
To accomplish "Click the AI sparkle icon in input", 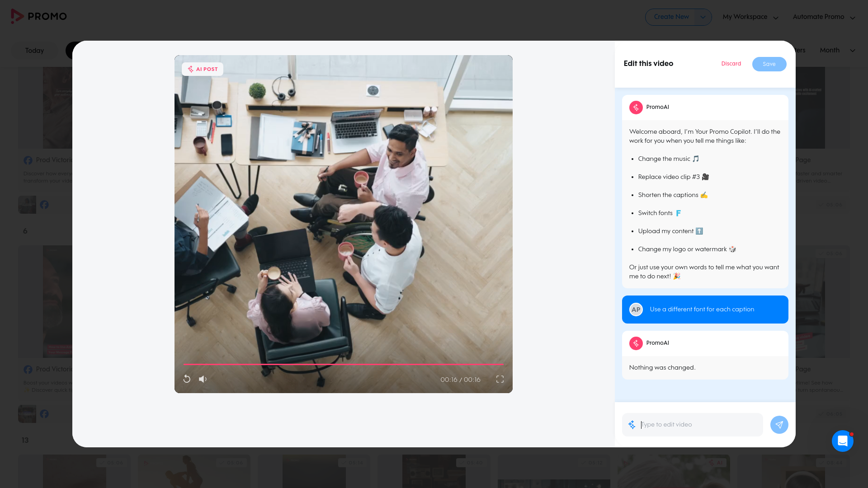I will (x=632, y=425).
